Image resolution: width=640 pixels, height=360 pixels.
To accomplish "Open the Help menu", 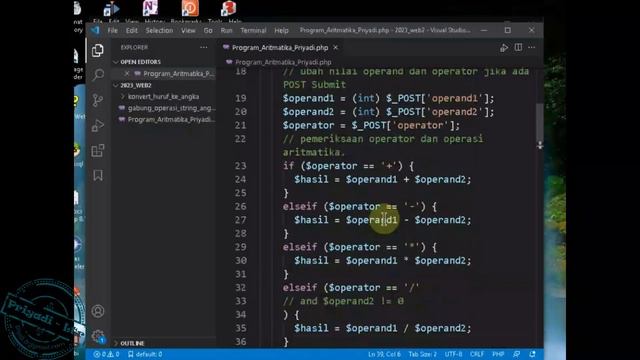I will (x=281, y=31).
